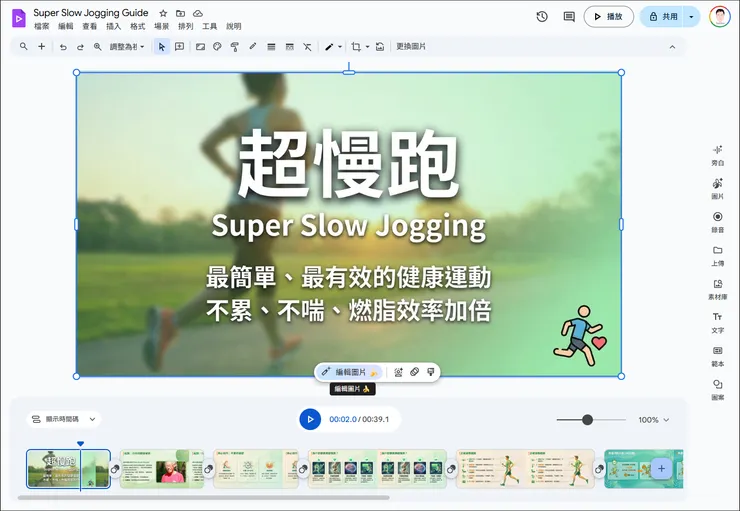The height and width of the screenshot is (511, 740).
Task: Open the 圖案 shapes panel
Action: coord(717,390)
